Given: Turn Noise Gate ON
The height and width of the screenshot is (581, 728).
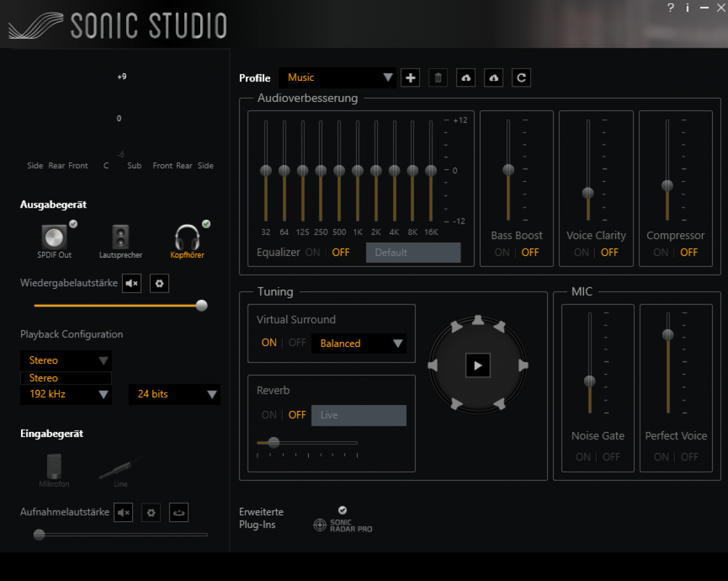Looking at the screenshot, I should 583,458.
